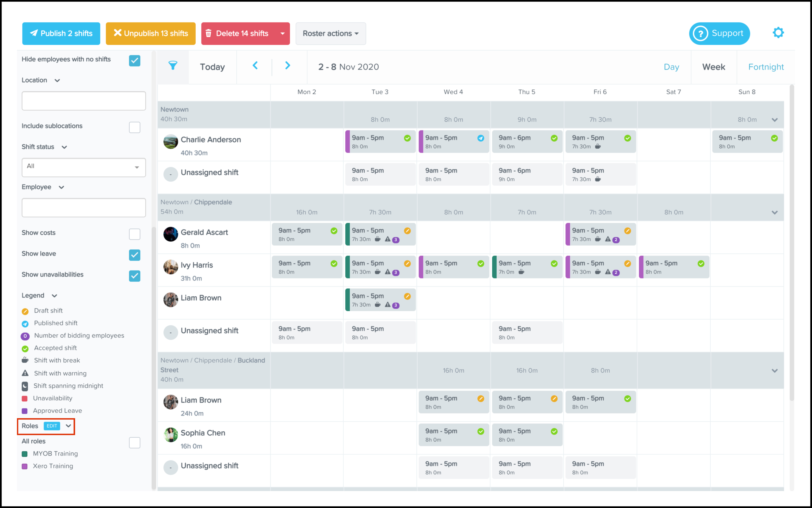This screenshot has width=812, height=508.
Task: Open the Shift status All dropdown
Action: [x=84, y=167]
